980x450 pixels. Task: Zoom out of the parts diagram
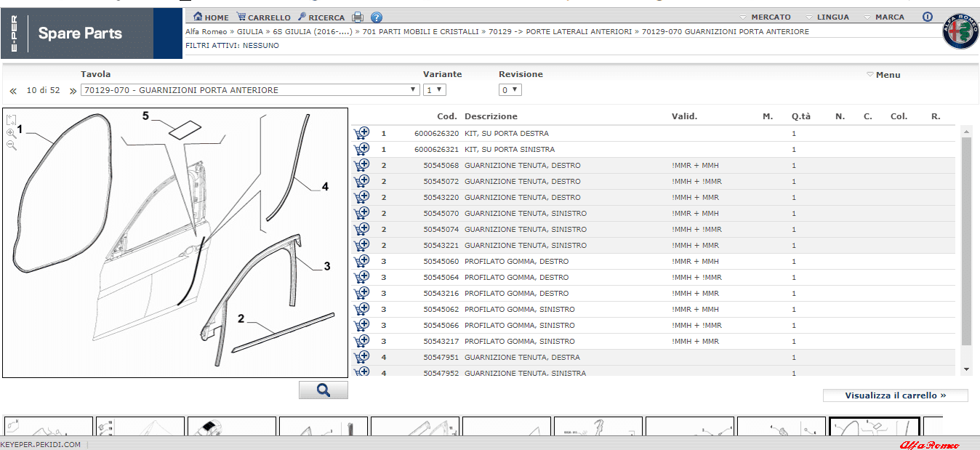[x=11, y=145]
